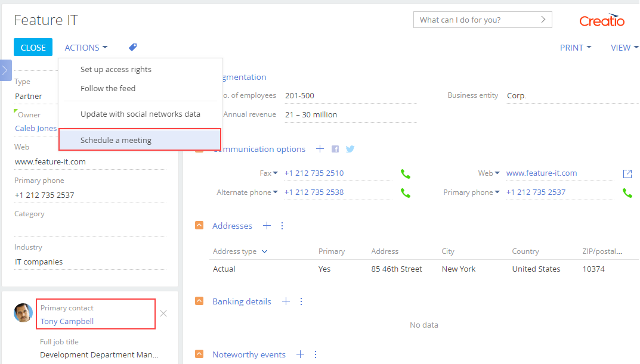640x364 pixels.
Task: Edit the Industry field IT companies
Action: pos(90,262)
